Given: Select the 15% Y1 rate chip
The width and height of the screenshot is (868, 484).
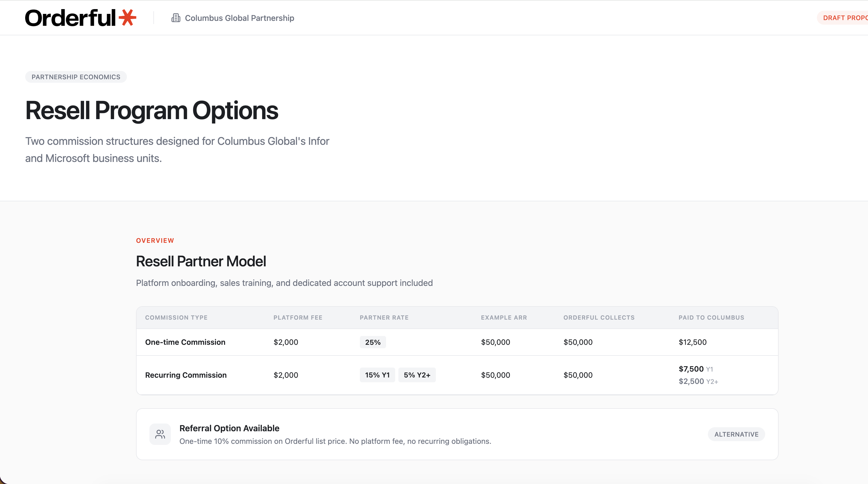Looking at the screenshot, I should tap(377, 375).
